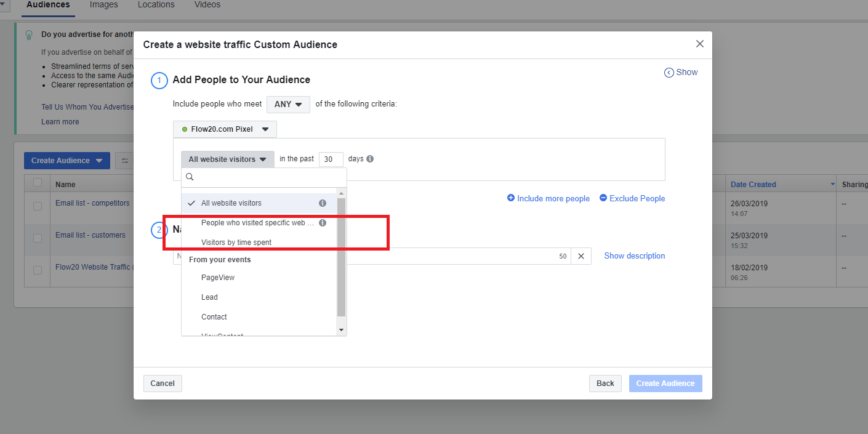Click plus icon for Include more people
The width and height of the screenshot is (868, 434).
511,198
